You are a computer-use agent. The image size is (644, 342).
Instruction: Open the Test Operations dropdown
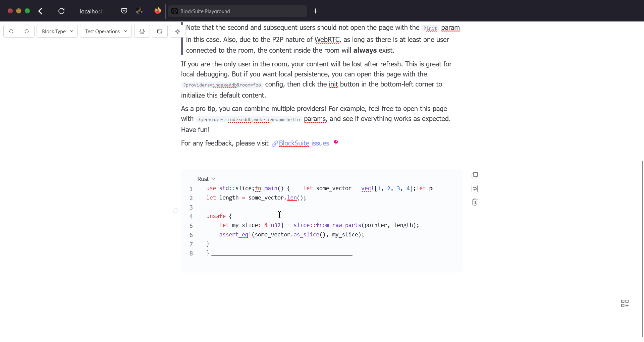pyautogui.click(x=105, y=31)
